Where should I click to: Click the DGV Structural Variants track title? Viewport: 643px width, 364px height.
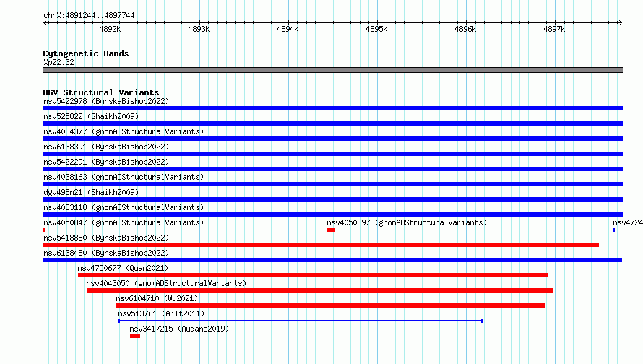click(x=101, y=92)
